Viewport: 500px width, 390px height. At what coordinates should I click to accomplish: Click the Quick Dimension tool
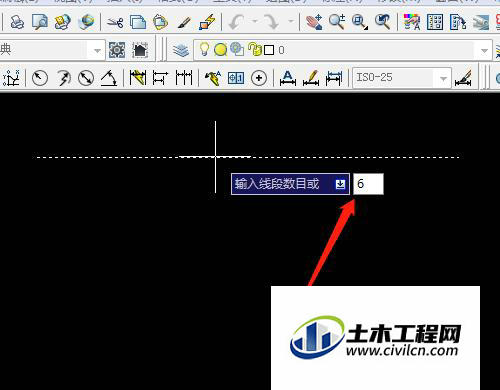tap(138, 78)
